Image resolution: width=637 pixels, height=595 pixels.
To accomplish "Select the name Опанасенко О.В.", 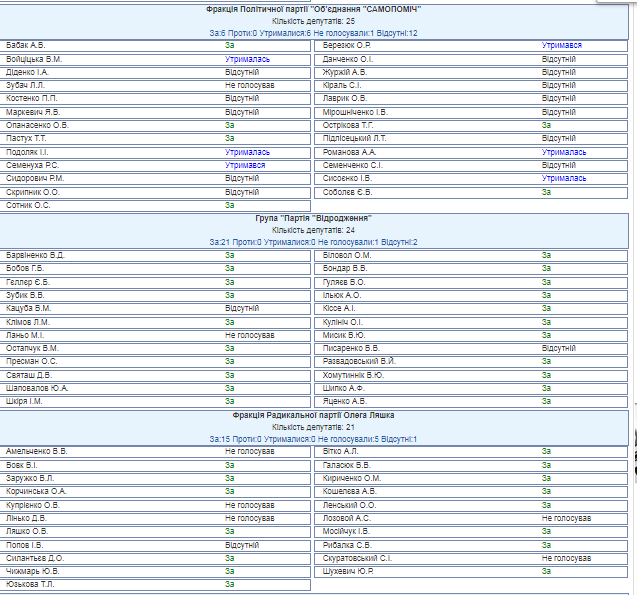I will tap(37, 125).
